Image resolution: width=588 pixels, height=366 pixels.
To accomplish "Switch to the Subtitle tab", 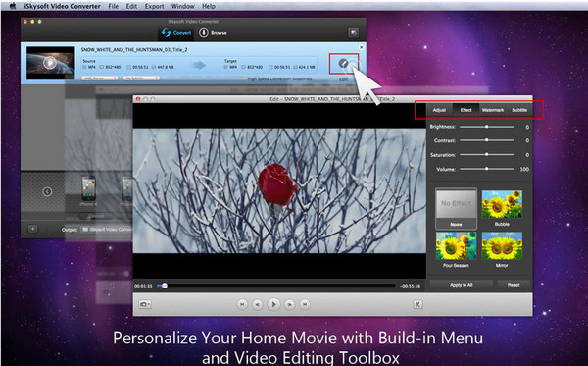I will pyautogui.click(x=519, y=110).
